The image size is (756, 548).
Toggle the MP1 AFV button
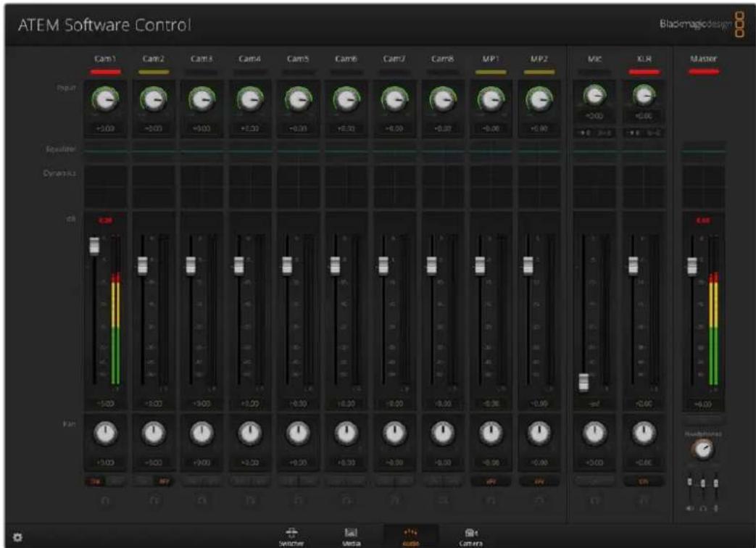(x=491, y=481)
